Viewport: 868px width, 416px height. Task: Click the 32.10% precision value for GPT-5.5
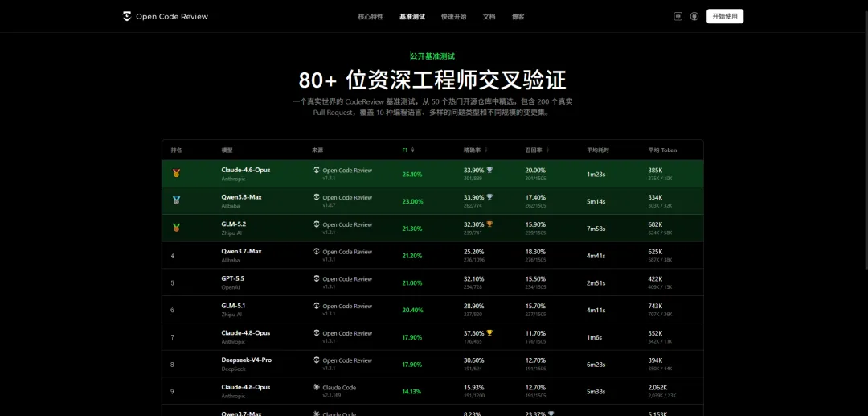coord(474,278)
